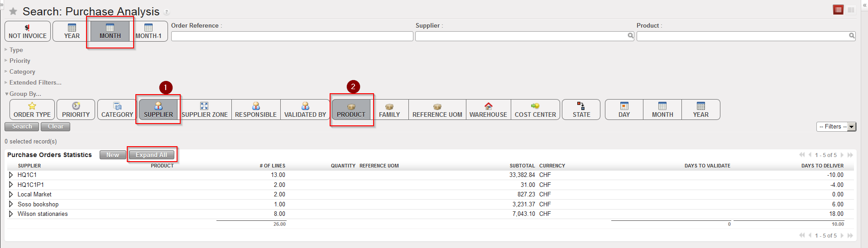
Task: Click the favorite star icon beside the title
Action: (13, 11)
